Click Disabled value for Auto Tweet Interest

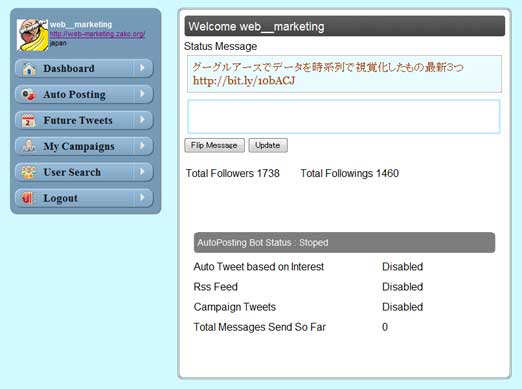(403, 267)
